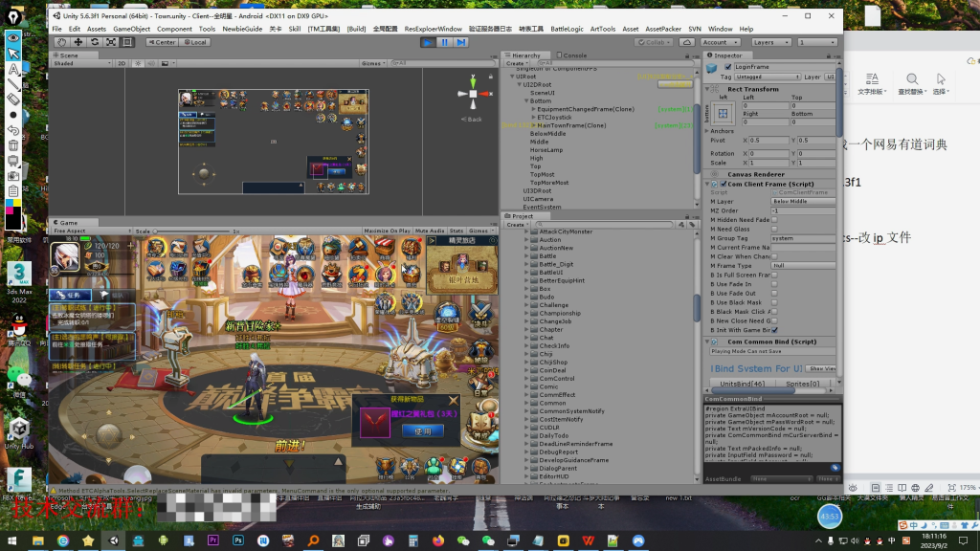Switch to the Console tab
Image resolution: width=980 pixels, height=551 pixels.
tap(574, 55)
